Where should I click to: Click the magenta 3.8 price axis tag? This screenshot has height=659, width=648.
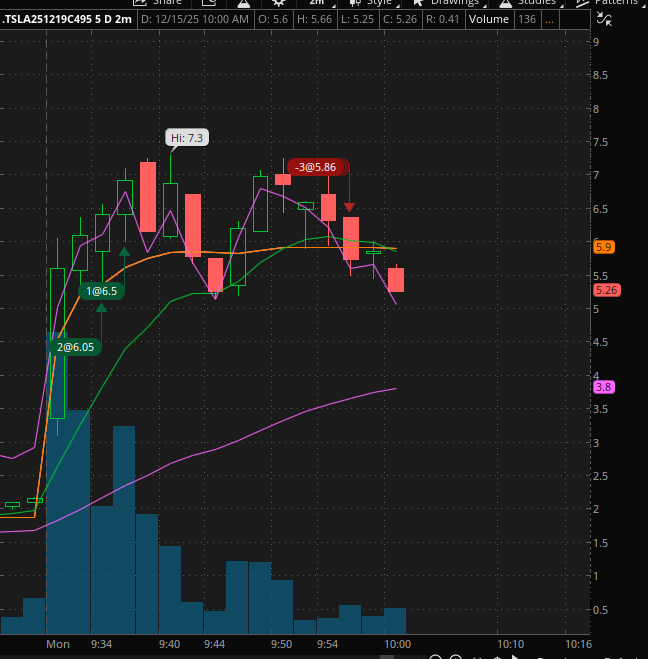[x=604, y=387]
